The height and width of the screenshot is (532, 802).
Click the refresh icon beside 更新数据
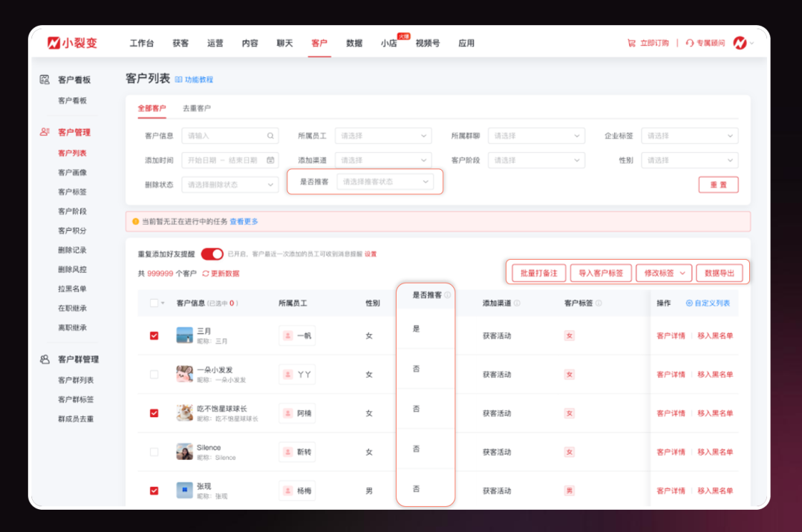[206, 274]
